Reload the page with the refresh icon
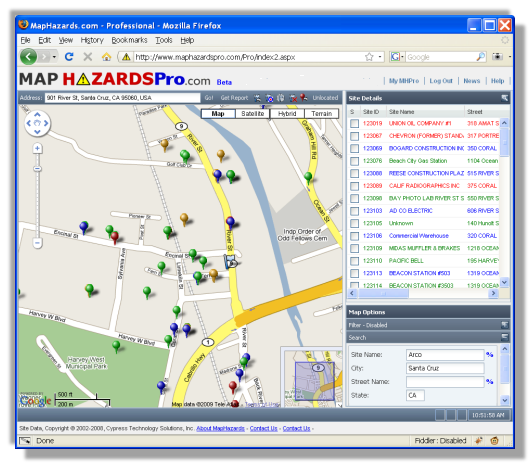This screenshot has width=530, height=464. (x=69, y=56)
